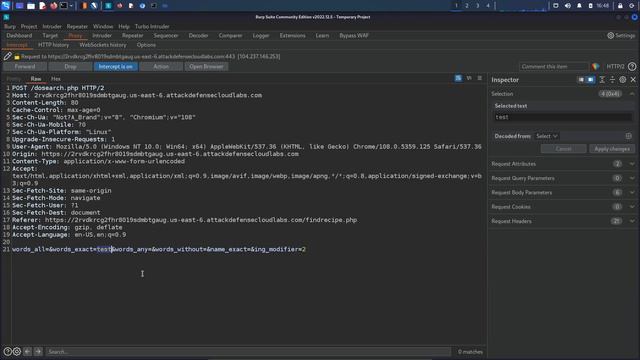Open the HTTP history sub-tab
Image resolution: width=640 pixels, height=360 pixels.
[53, 45]
